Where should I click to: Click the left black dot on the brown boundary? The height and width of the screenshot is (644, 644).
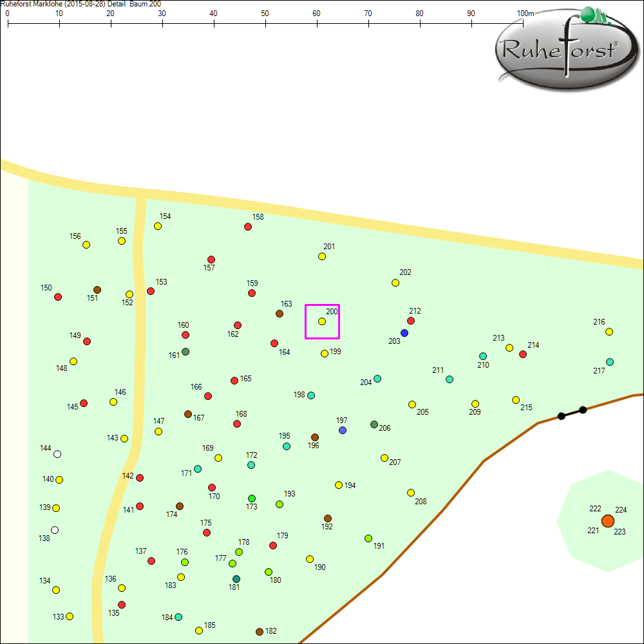click(x=562, y=416)
